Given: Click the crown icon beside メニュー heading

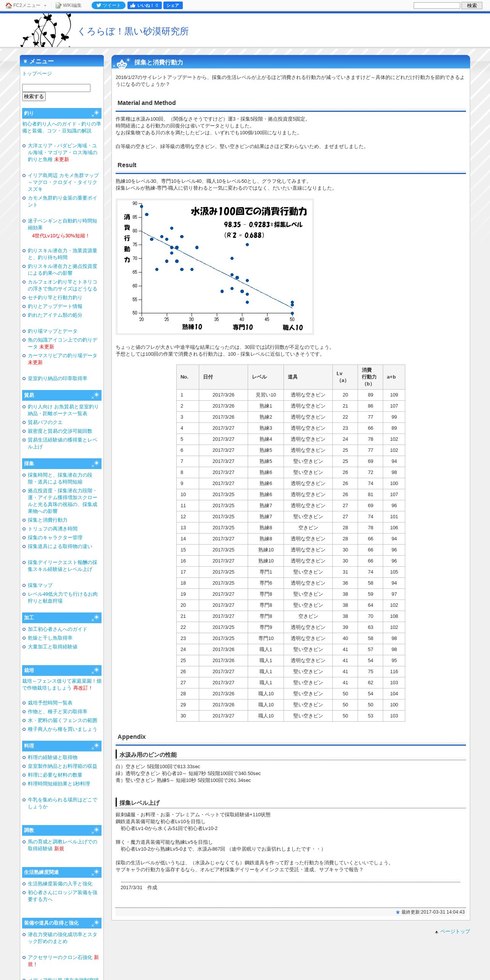Looking at the screenshot, I should [25, 61].
